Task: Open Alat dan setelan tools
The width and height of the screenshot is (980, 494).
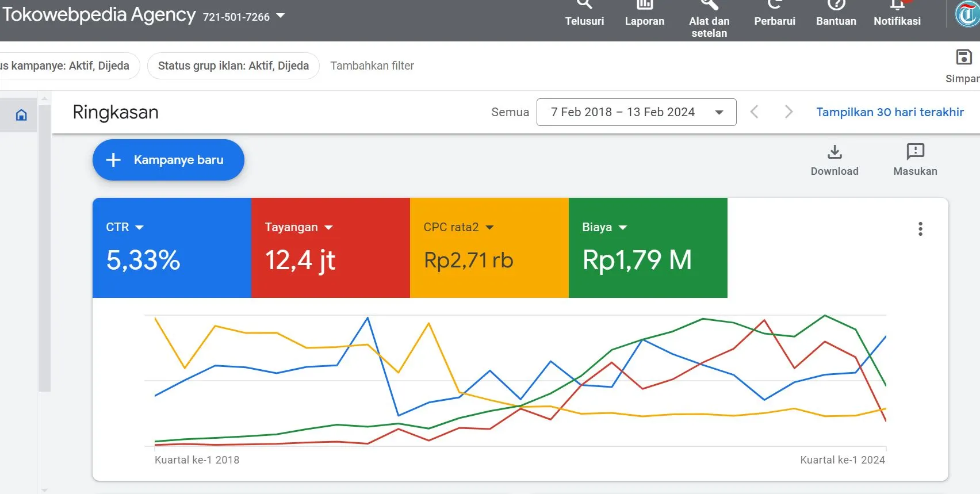Action: [709, 6]
